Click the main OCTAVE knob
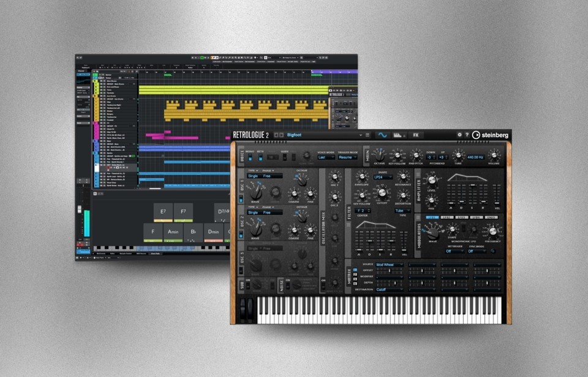The height and width of the screenshot is (377, 588). tap(379, 155)
